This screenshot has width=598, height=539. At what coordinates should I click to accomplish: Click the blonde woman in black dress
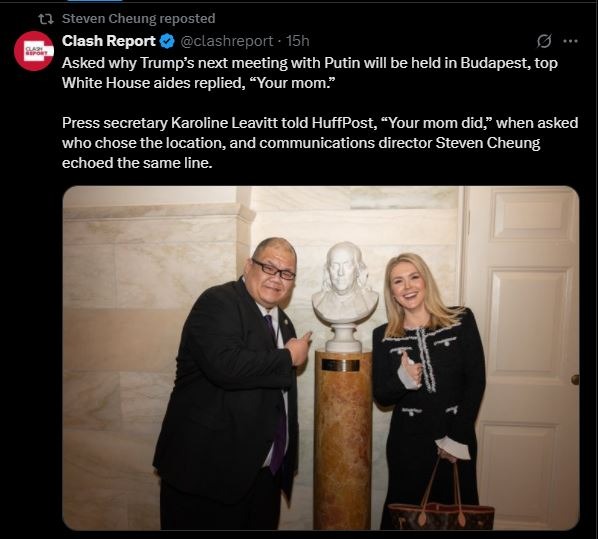coord(429,389)
